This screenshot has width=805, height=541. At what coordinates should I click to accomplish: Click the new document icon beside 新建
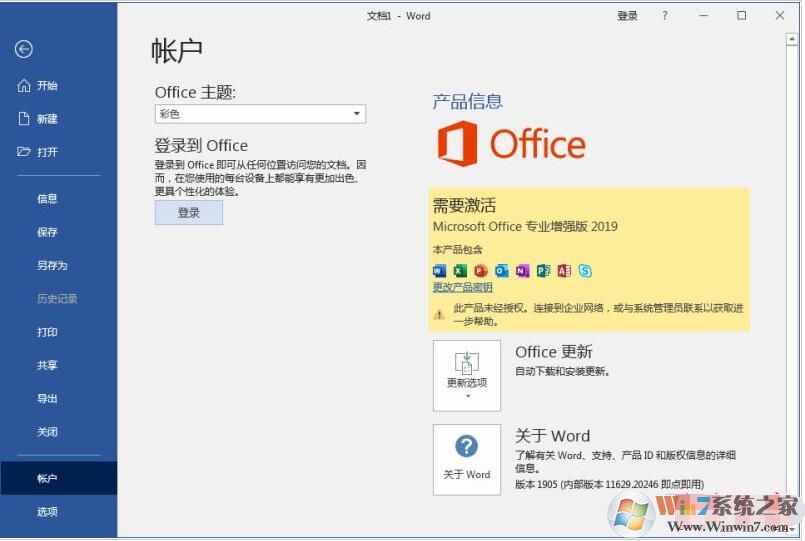[24, 119]
